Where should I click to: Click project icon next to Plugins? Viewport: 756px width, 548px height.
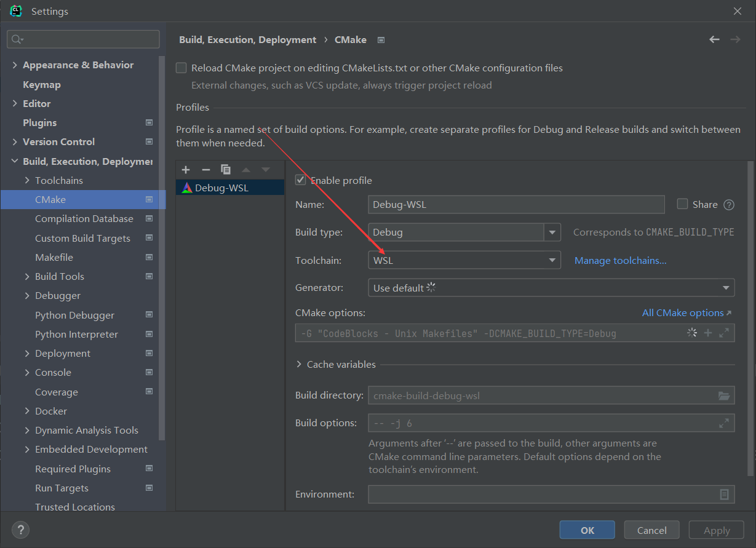tap(149, 122)
